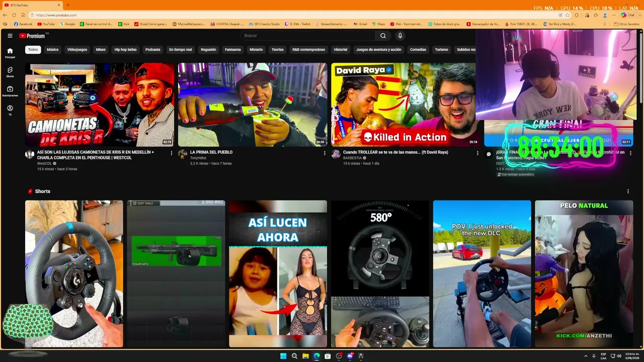Select the Teorías filter chip
Image resolution: width=644 pixels, height=362 pixels.
coord(278,50)
